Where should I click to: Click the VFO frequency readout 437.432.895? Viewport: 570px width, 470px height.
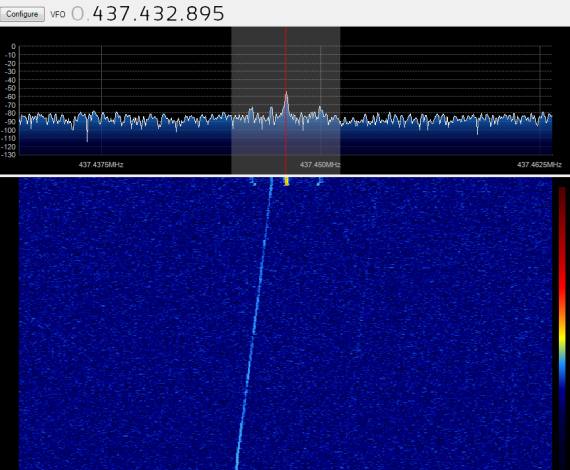pyautogui.click(x=158, y=14)
